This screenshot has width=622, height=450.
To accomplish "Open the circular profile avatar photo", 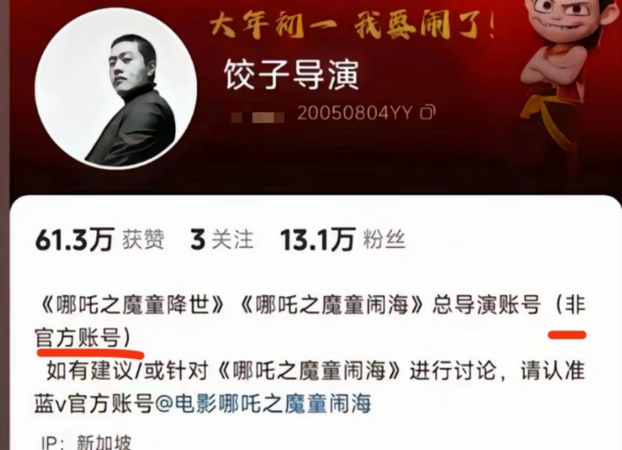I will coord(116,88).
